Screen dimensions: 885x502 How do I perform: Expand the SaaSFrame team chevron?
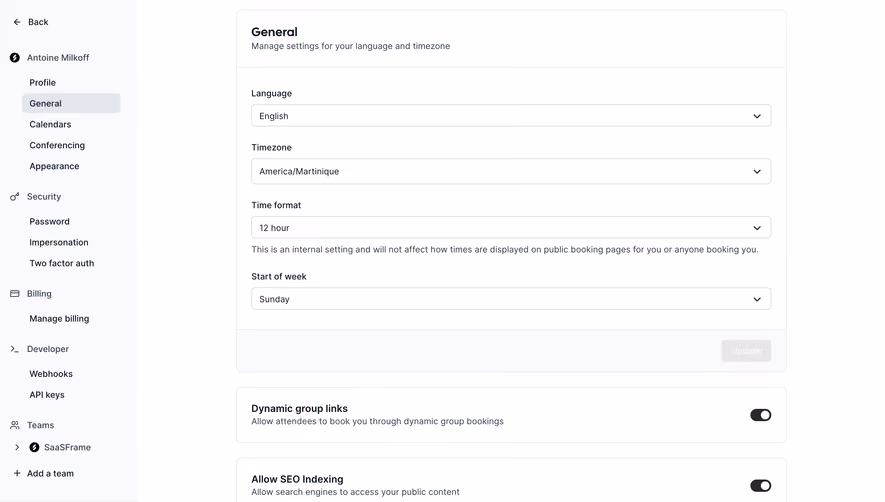[x=17, y=447]
